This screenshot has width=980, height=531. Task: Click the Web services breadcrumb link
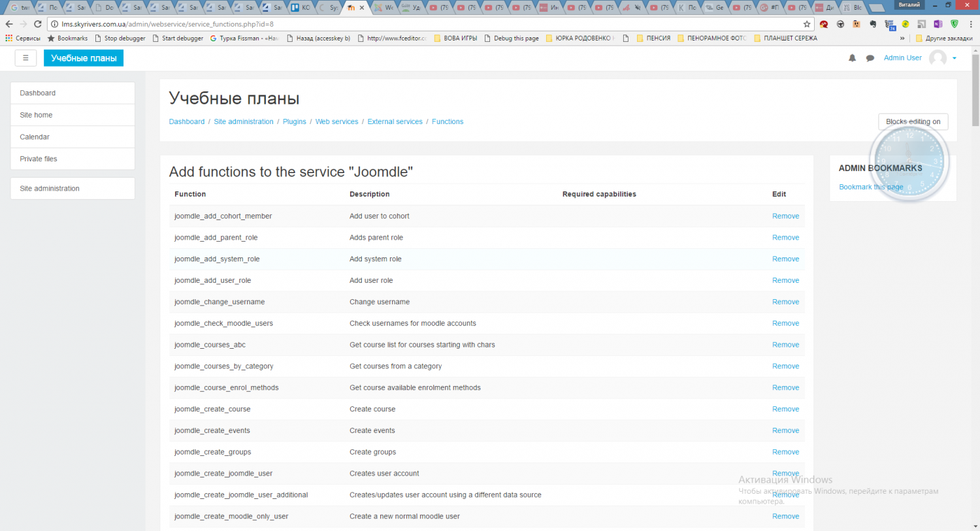click(336, 121)
